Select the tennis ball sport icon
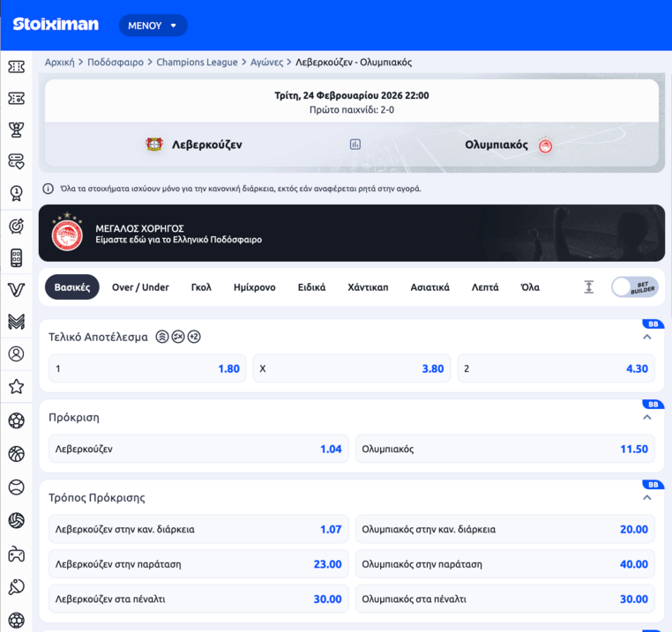 pos(16,487)
